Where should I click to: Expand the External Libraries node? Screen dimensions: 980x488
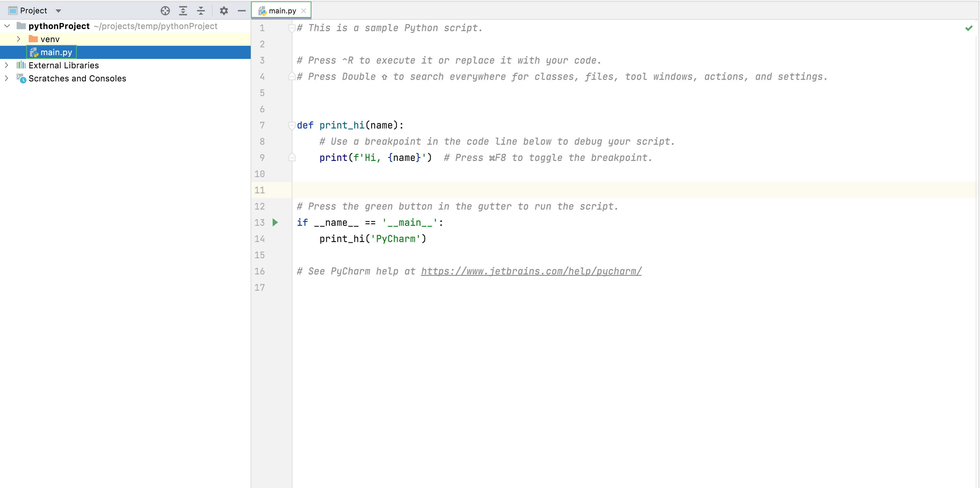click(x=7, y=65)
